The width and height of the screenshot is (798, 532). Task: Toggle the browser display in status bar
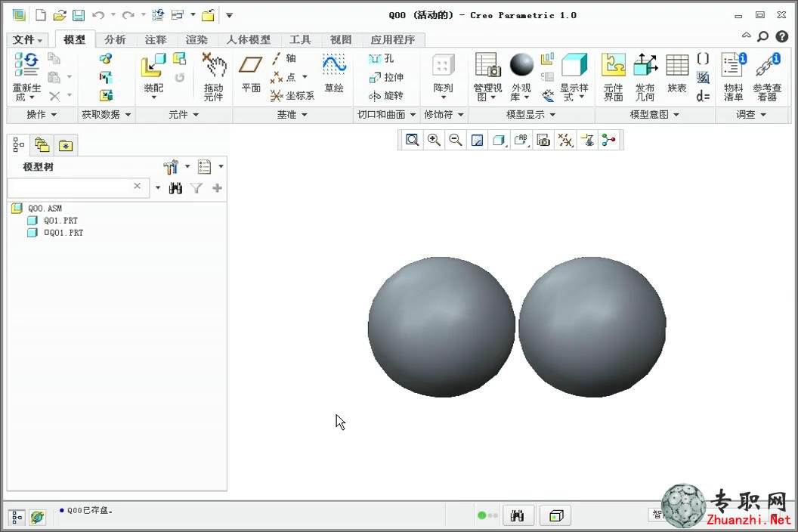coord(36,517)
